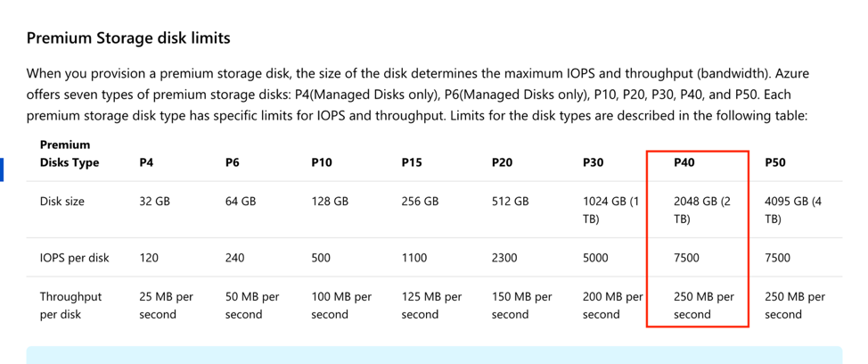Select the P6 column header
Viewport: 868px width, 364px height.
tap(233, 163)
